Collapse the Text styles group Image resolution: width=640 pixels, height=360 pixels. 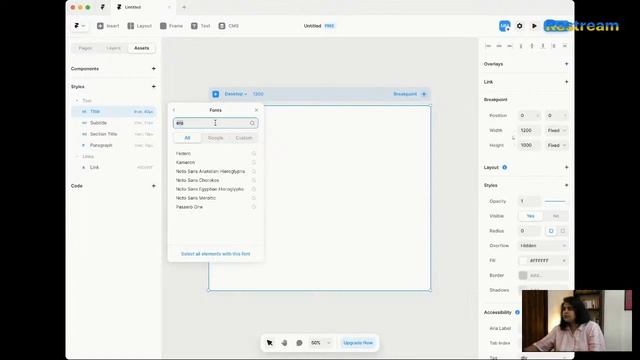[77, 100]
